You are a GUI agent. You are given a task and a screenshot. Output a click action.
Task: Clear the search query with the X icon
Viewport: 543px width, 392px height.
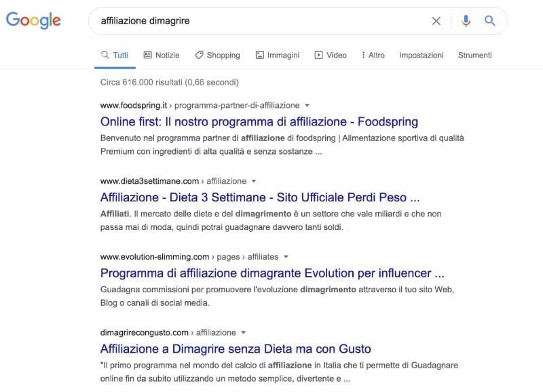436,21
